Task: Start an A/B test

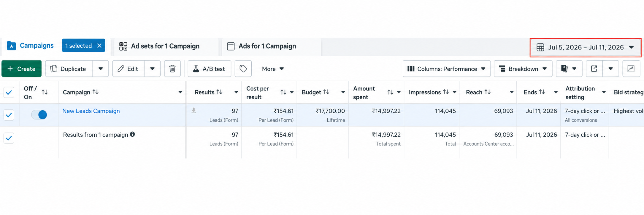Action: coord(210,69)
